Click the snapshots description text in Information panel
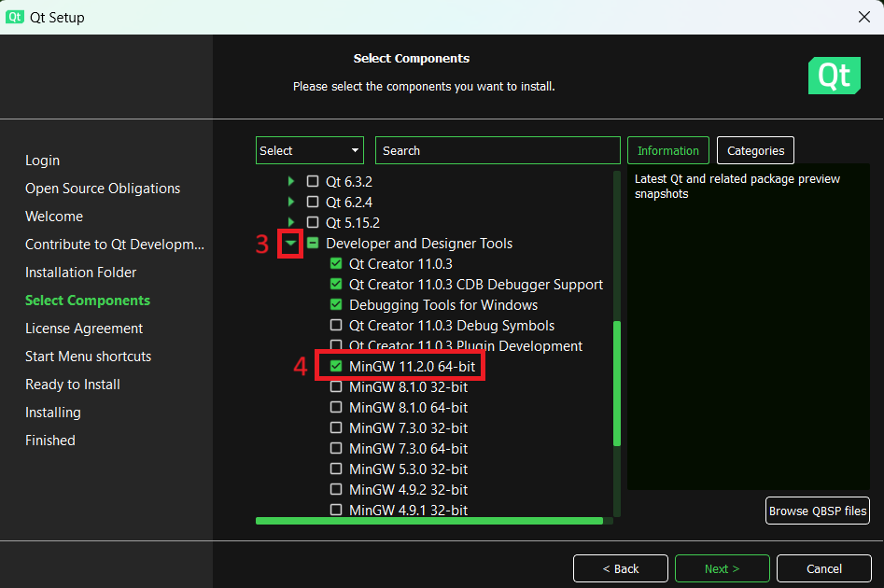Viewport: 884px width, 588px height. tap(737, 186)
